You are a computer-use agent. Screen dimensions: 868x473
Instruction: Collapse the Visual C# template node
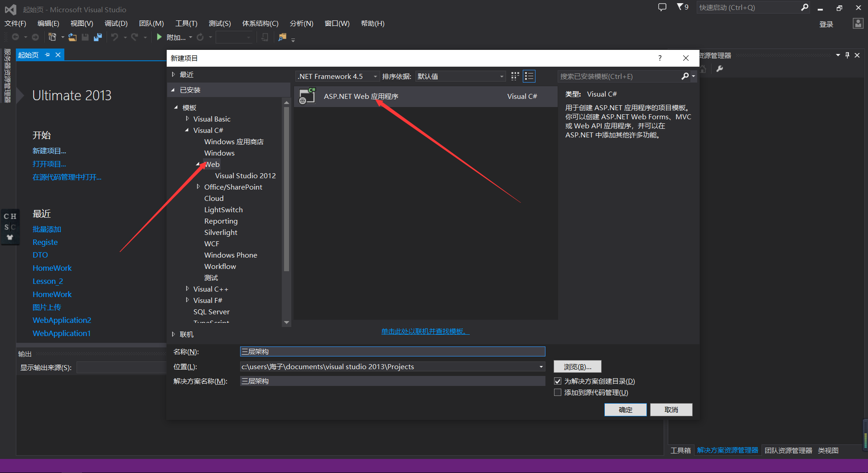(x=187, y=130)
